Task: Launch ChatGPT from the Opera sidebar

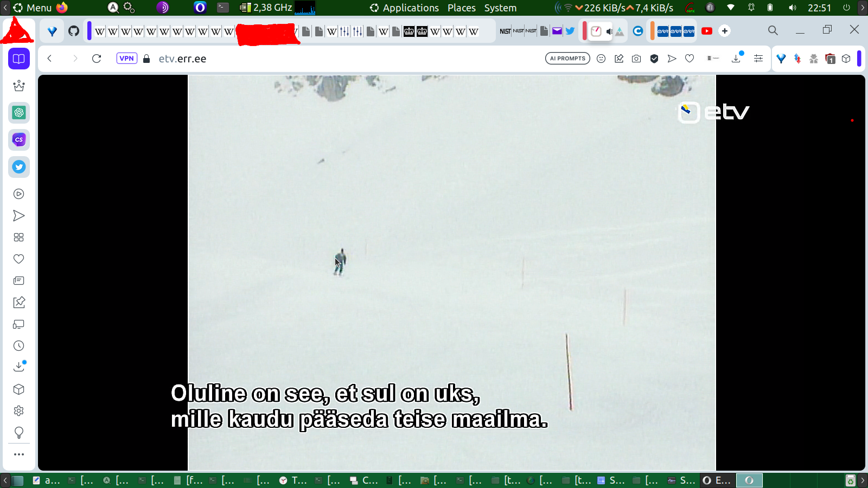Action: [x=19, y=113]
